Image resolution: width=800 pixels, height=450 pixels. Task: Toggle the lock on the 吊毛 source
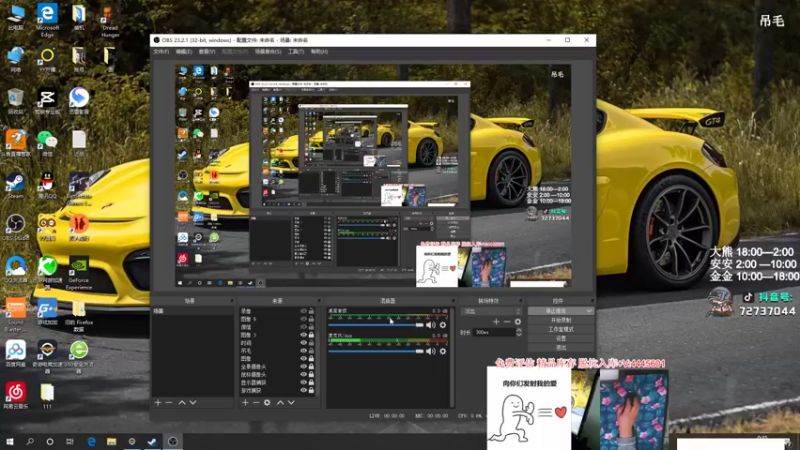pyautogui.click(x=312, y=350)
